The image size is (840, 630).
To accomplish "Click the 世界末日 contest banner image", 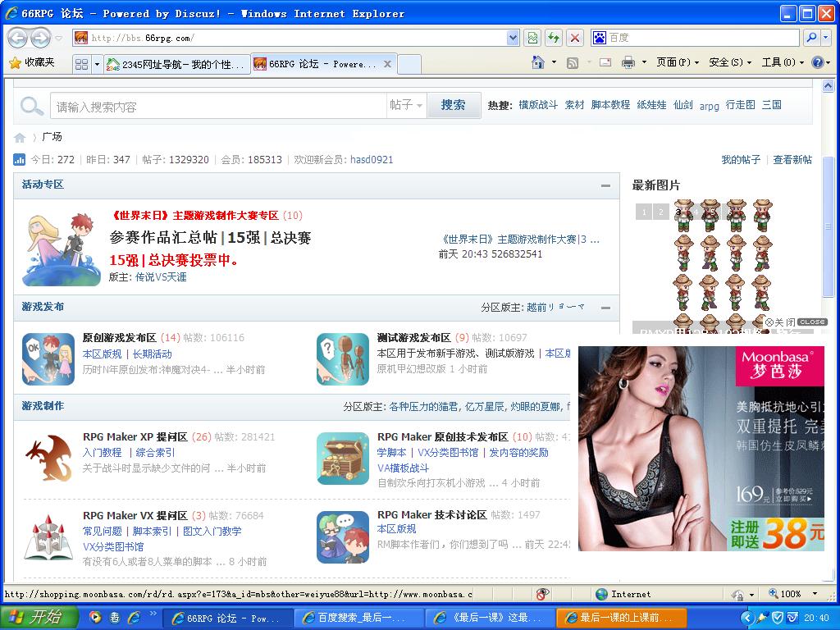I will click(x=62, y=249).
